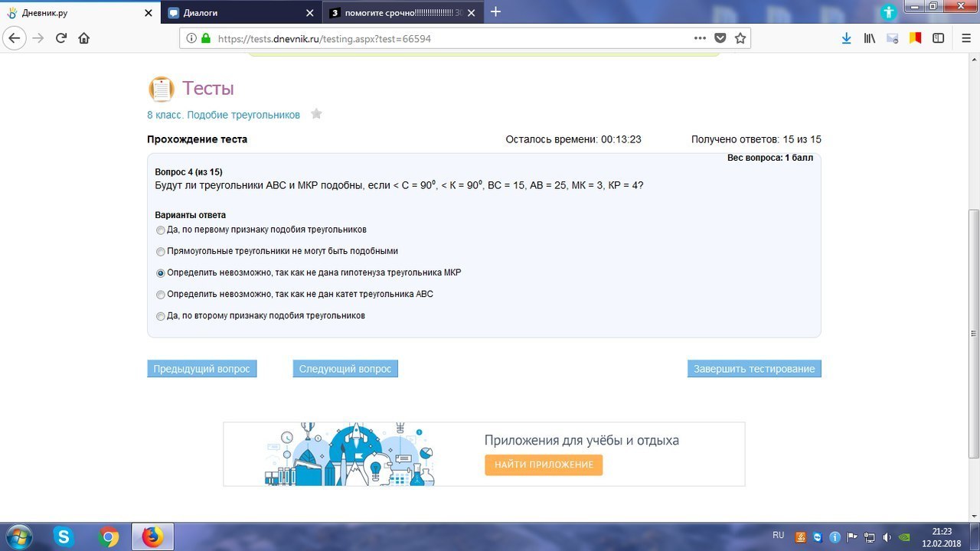The width and height of the screenshot is (980, 551).
Task: Open the Firefox hamburger menu
Action: point(962,38)
